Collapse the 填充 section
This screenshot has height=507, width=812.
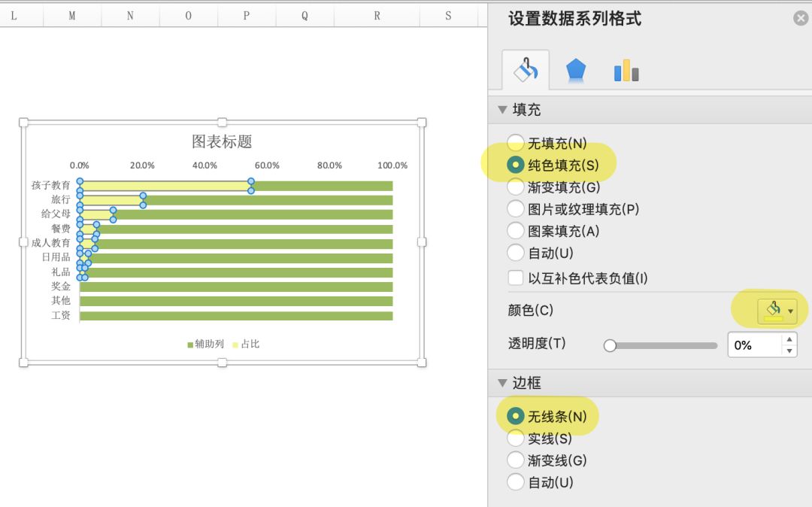[x=501, y=109]
